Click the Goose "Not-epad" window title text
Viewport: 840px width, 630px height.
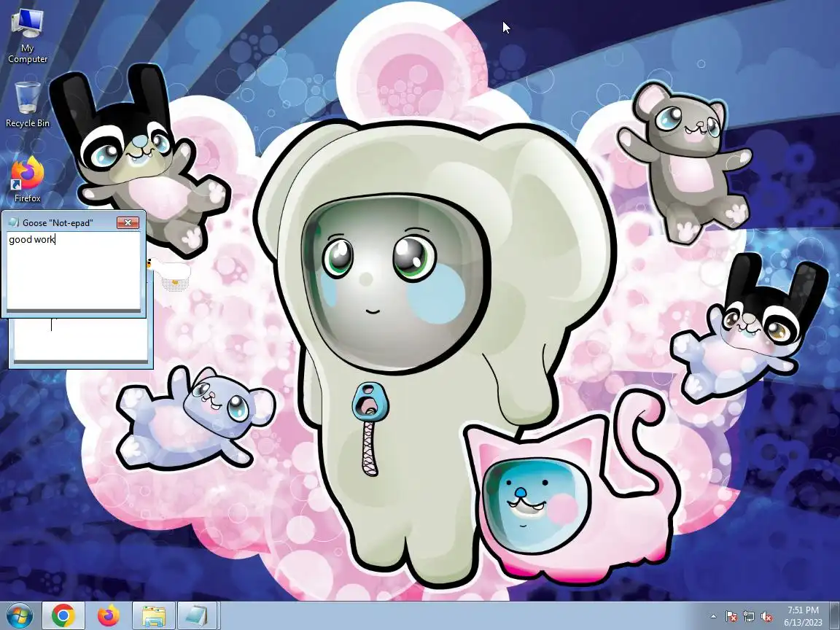pyautogui.click(x=58, y=223)
